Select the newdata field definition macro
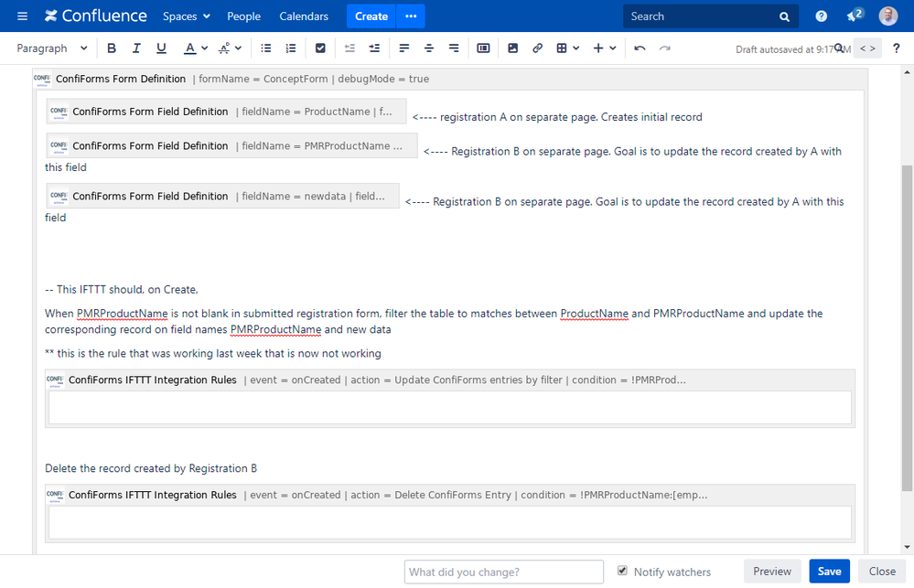The width and height of the screenshot is (914, 588). click(x=222, y=196)
